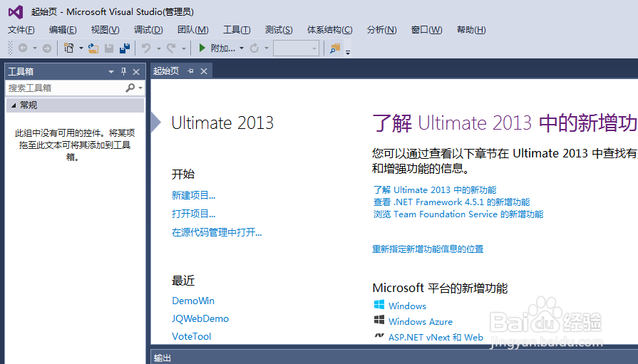Image resolution: width=638 pixels, height=364 pixels.
Task: Open recent project VoteTool
Action: [x=191, y=336]
